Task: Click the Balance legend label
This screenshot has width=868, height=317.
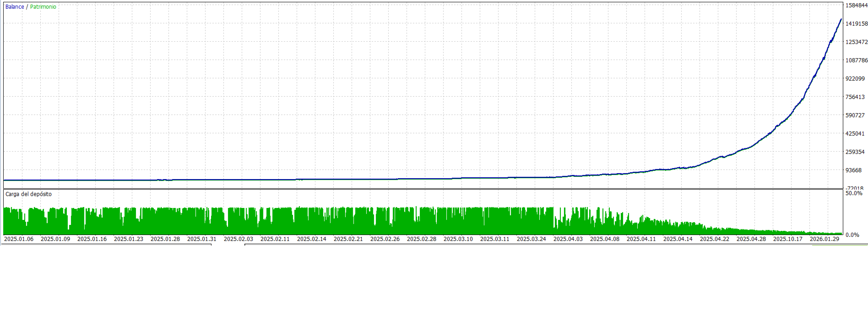Action: click(15, 7)
